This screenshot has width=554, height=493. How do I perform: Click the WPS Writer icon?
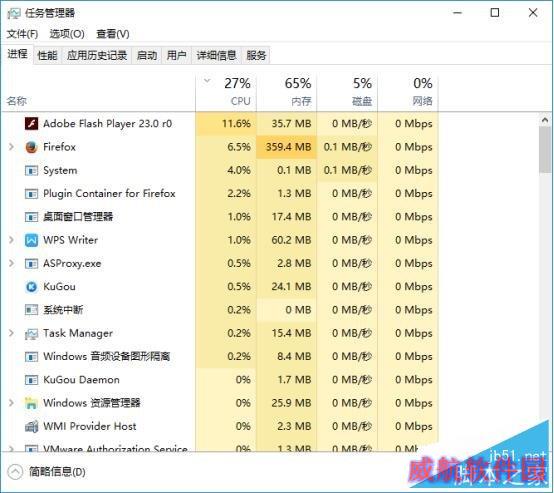[31, 240]
